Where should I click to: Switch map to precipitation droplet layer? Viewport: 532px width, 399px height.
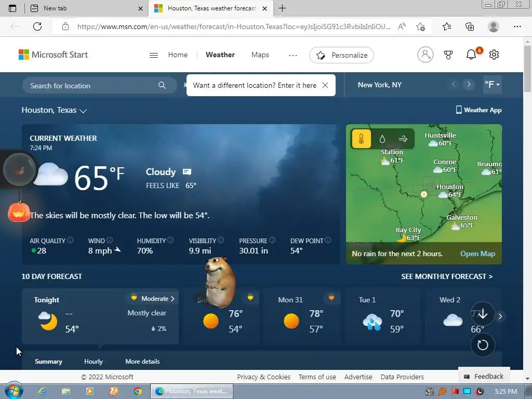pos(382,139)
